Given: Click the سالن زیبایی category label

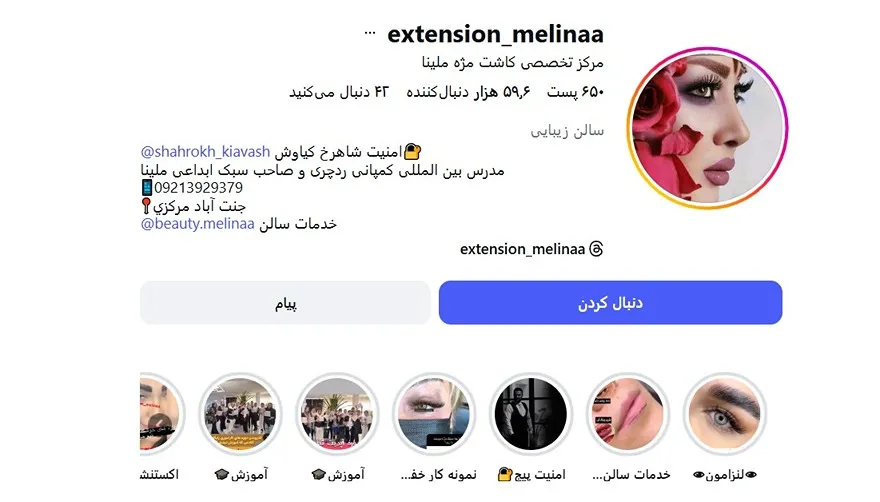Looking at the screenshot, I should [x=567, y=131].
